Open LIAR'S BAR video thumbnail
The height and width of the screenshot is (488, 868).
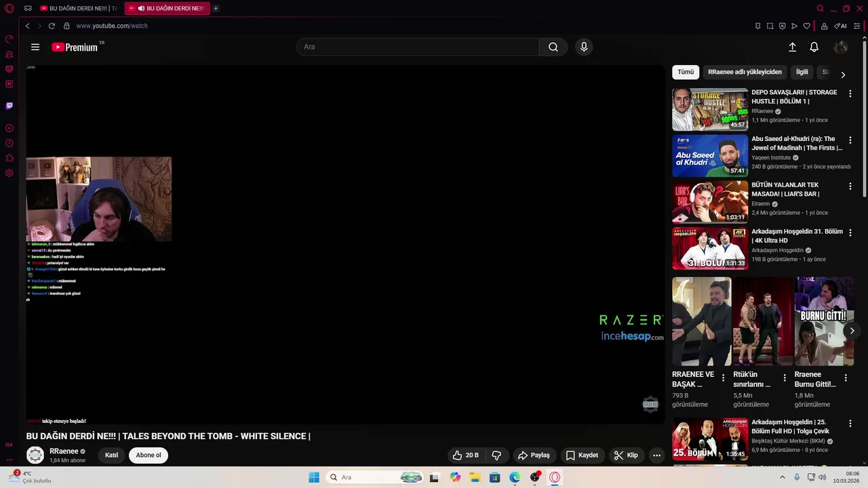pyautogui.click(x=710, y=201)
